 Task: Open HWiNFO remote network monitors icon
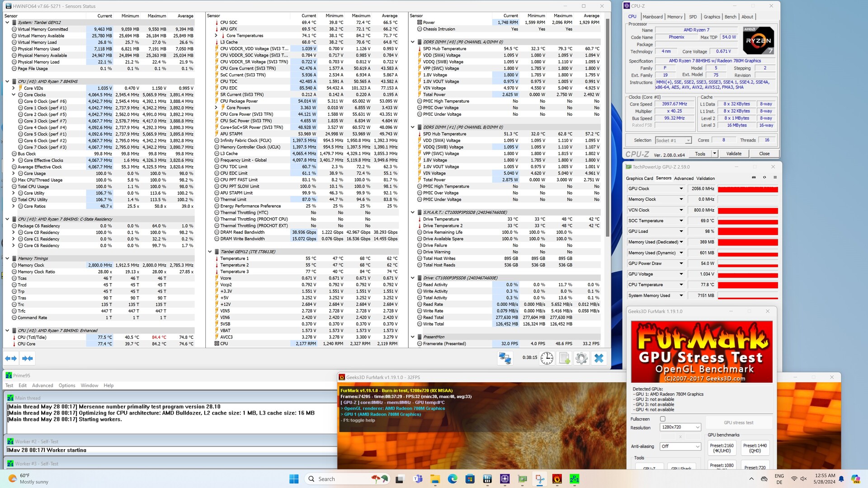pos(505,358)
